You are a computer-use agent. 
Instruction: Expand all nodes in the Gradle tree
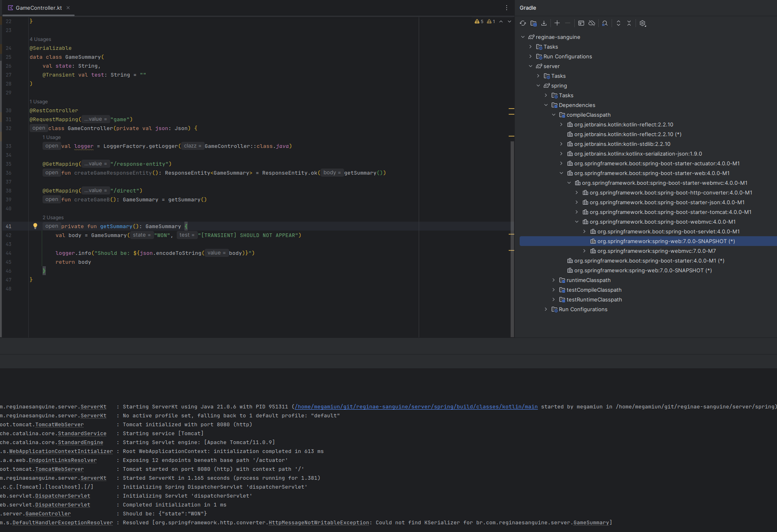tap(619, 24)
